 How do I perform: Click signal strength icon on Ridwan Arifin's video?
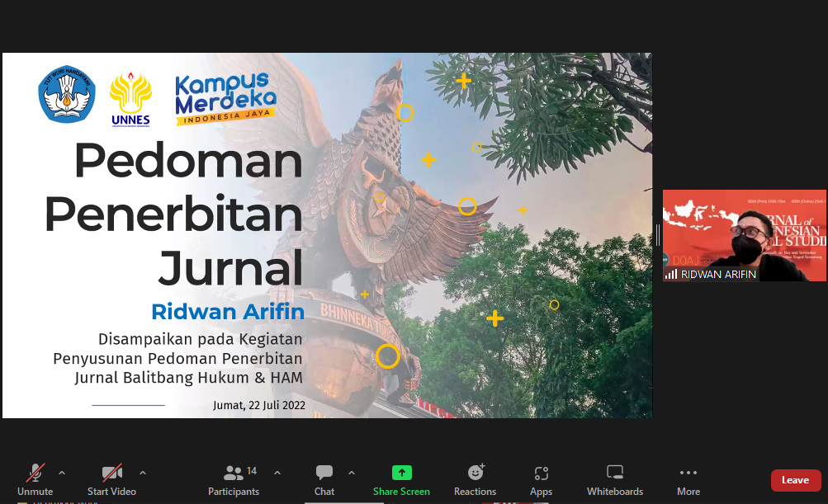[671, 274]
